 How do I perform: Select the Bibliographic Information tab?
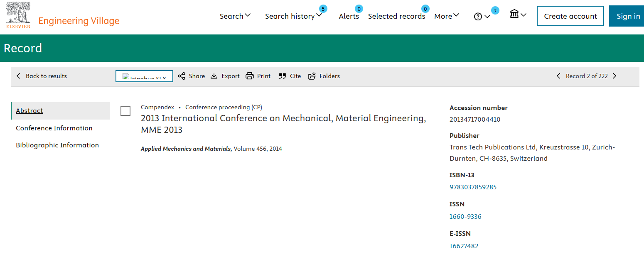point(57,145)
